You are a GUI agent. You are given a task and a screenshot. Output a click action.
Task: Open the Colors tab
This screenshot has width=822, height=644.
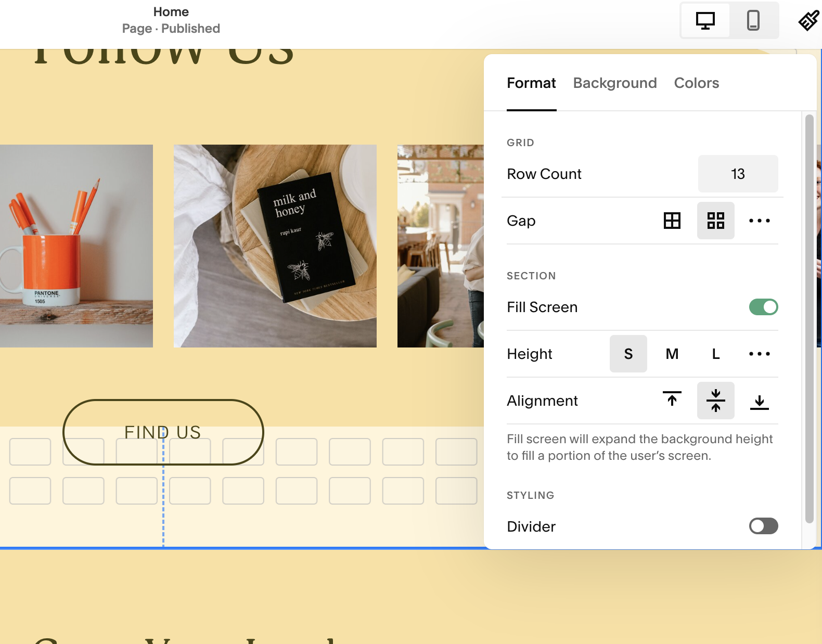pos(696,83)
